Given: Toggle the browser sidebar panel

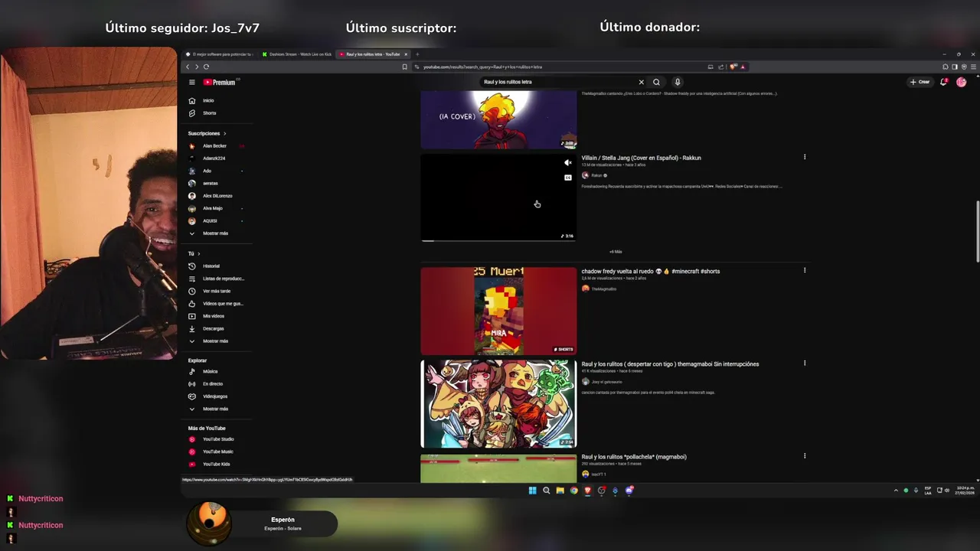Looking at the screenshot, I should tap(955, 67).
